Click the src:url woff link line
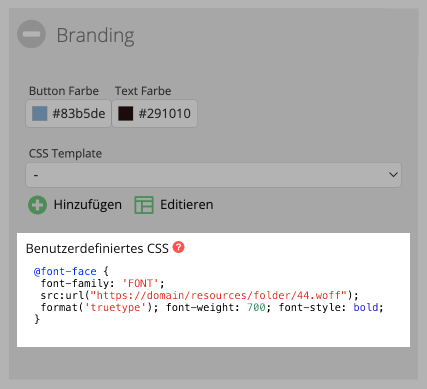The image size is (427, 389). click(x=199, y=295)
